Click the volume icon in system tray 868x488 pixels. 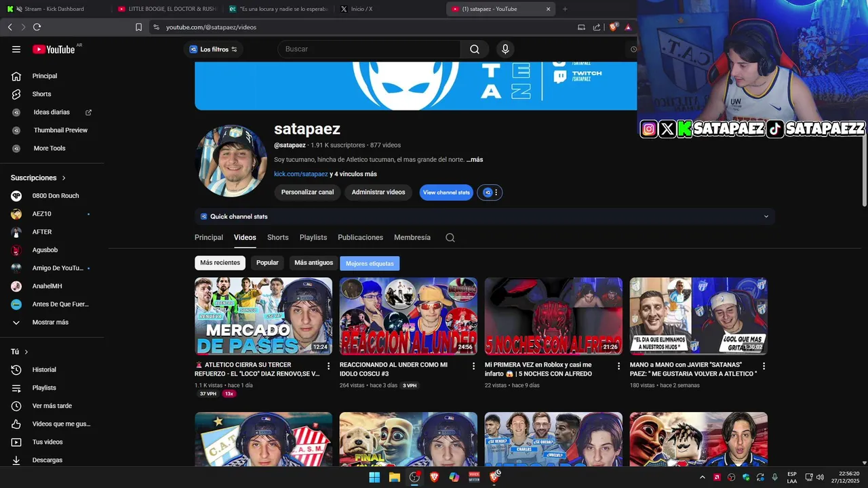point(820,477)
